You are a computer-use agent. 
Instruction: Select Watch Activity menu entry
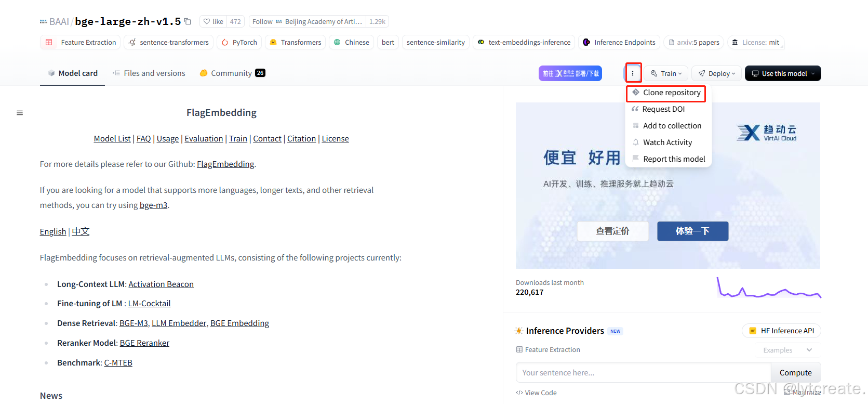pyautogui.click(x=667, y=142)
